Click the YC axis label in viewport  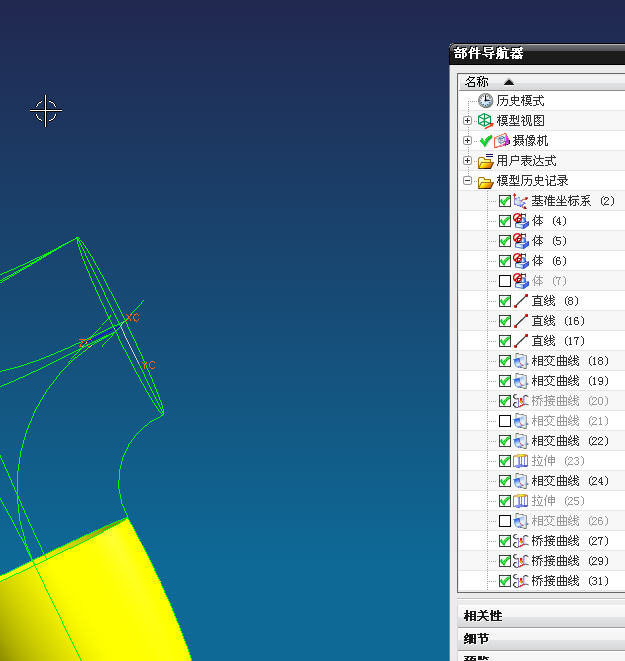[x=148, y=365]
